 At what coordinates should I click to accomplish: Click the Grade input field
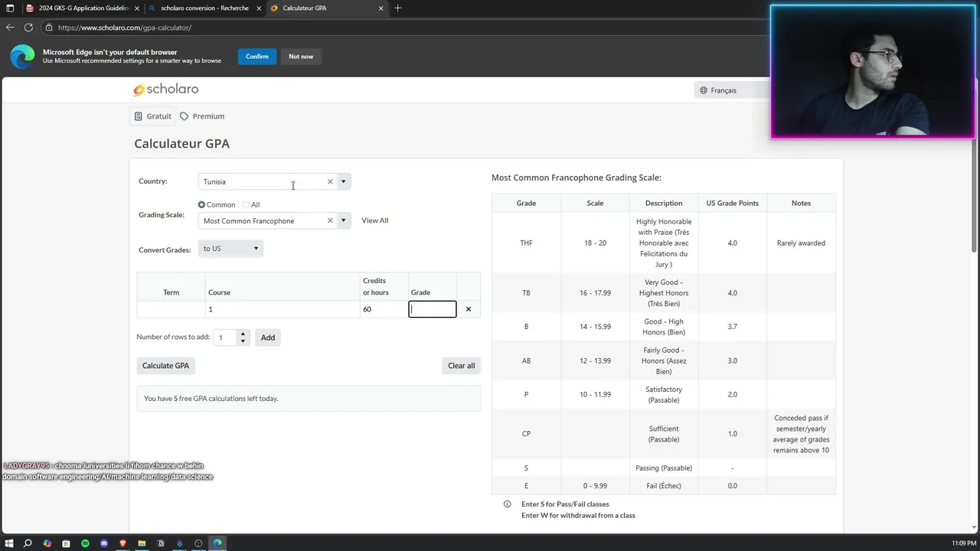click(x=433, y=309)
